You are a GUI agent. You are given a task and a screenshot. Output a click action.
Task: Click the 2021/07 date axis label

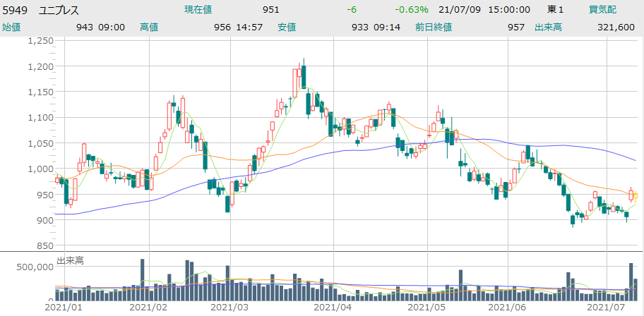tap(607, 308)
